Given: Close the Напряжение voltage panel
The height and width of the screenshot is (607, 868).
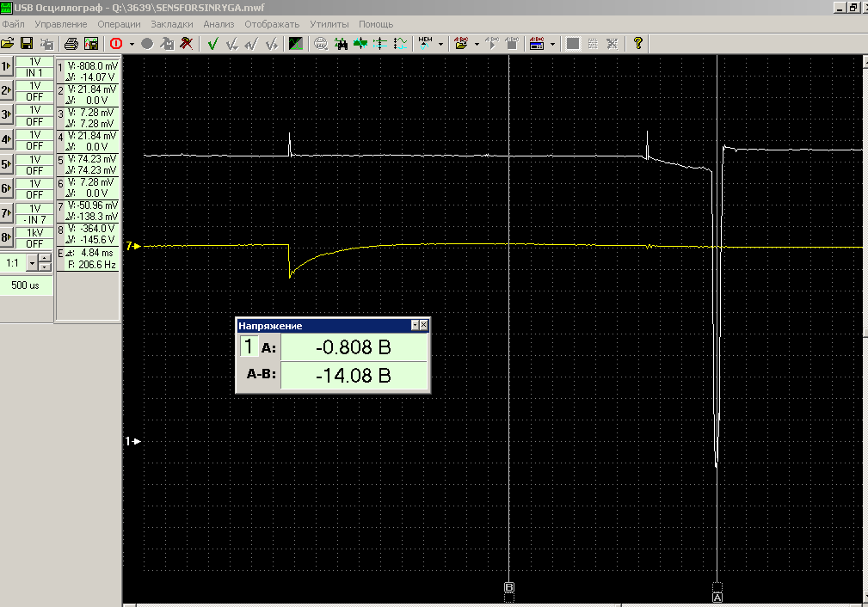Looking at the screenshot, I should (x=423, y=326).
